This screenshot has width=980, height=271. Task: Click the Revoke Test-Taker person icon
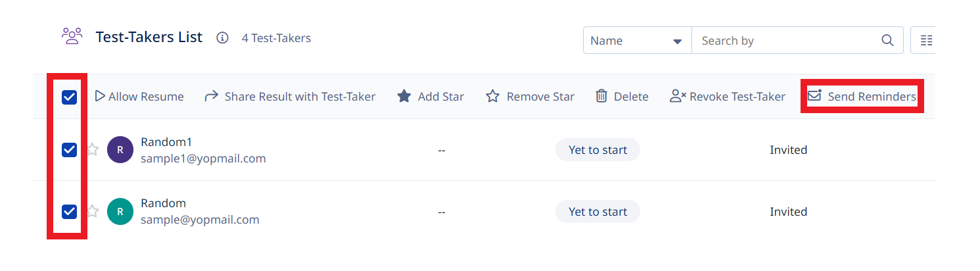click(x=678, y=97)
